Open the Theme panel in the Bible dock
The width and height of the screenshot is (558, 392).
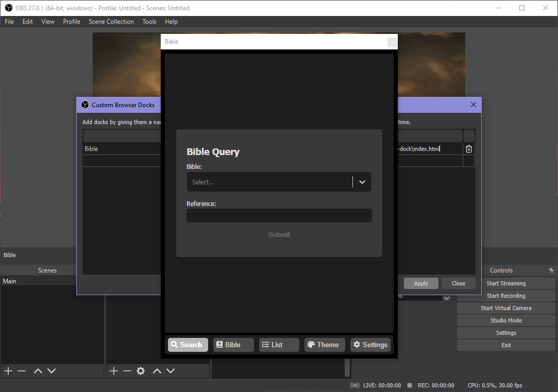click(x=325, y=345)
